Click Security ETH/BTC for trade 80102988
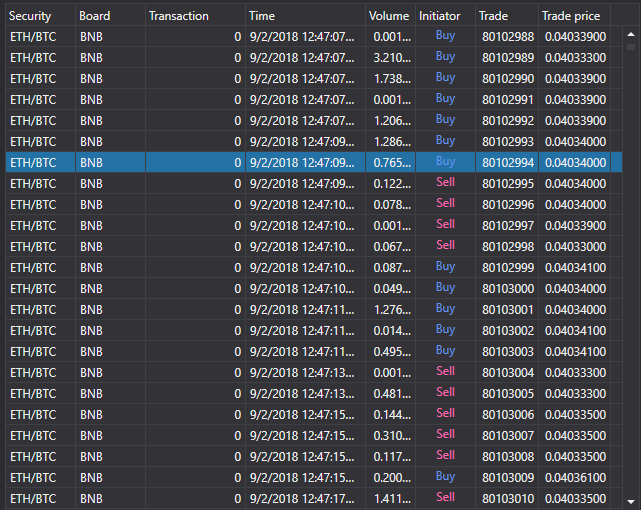The height and width of the screenshot is (510, 641). point(33,37)
